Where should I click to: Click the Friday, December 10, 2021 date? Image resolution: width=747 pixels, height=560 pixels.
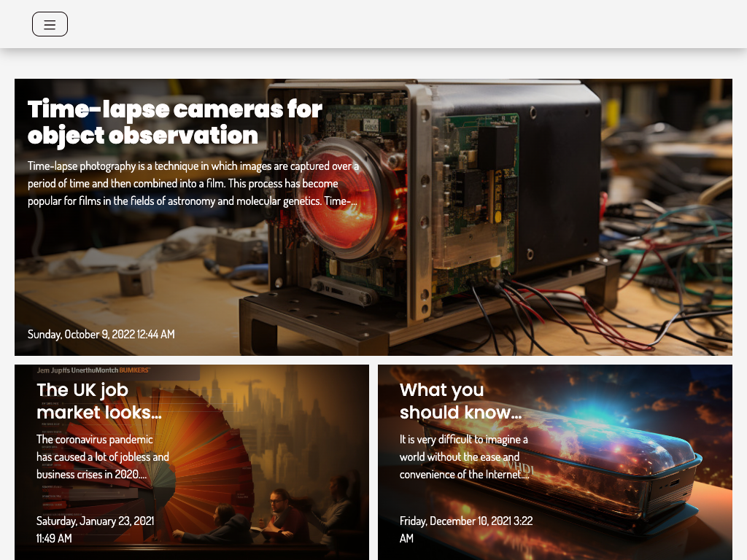tap(465, 529)
